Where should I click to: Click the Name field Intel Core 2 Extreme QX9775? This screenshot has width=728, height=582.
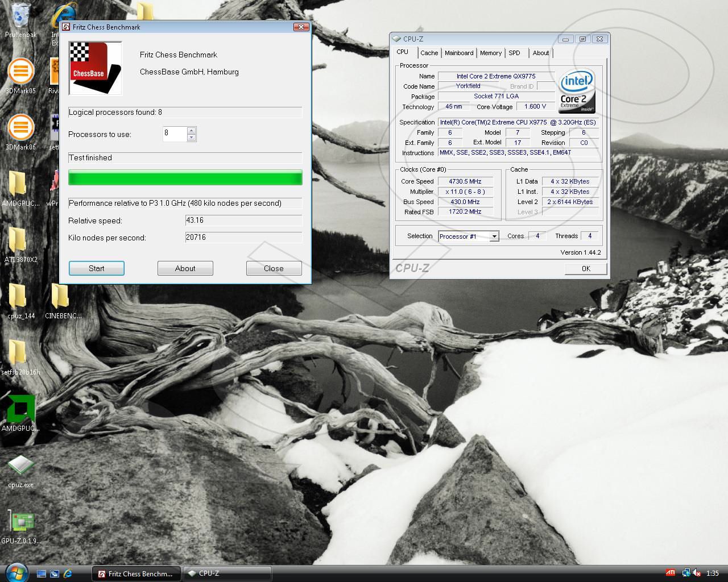point(496,76)
